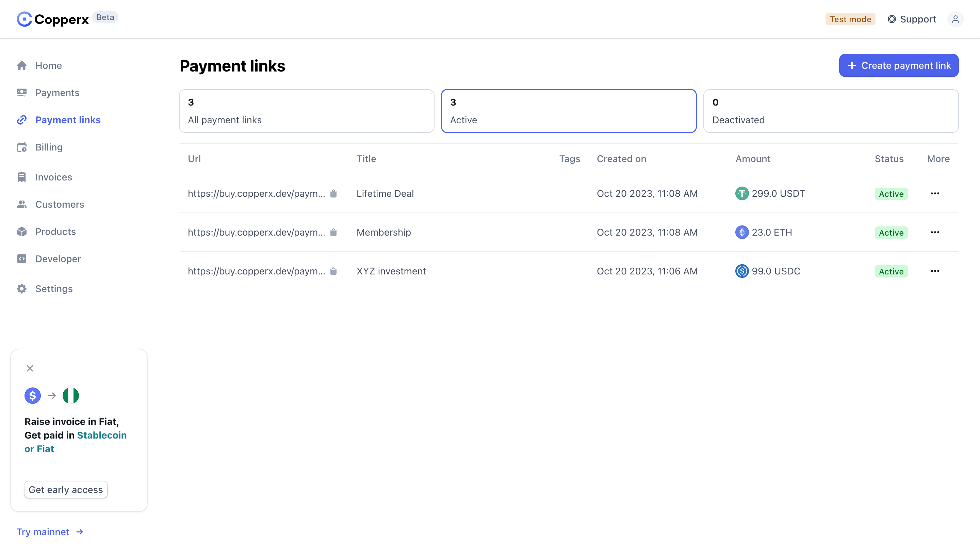
Task: Click Active status badge for Lifetime Deal
Action: [x=891, y=194]
